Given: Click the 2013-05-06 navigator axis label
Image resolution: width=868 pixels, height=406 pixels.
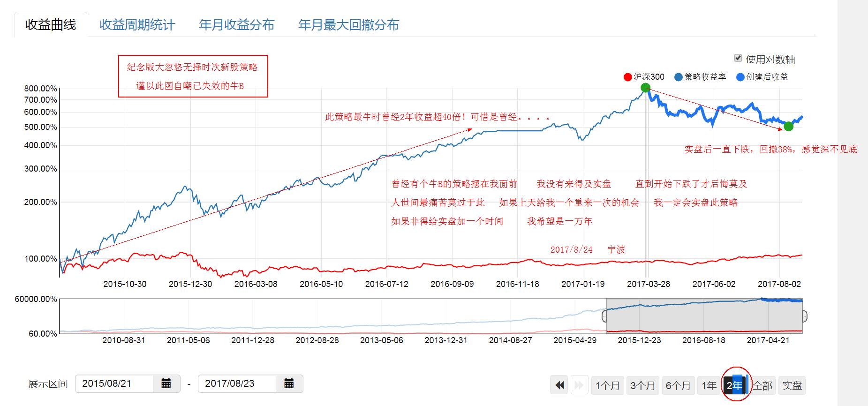Looking at the screenshot, I should [x=382, y=340].
